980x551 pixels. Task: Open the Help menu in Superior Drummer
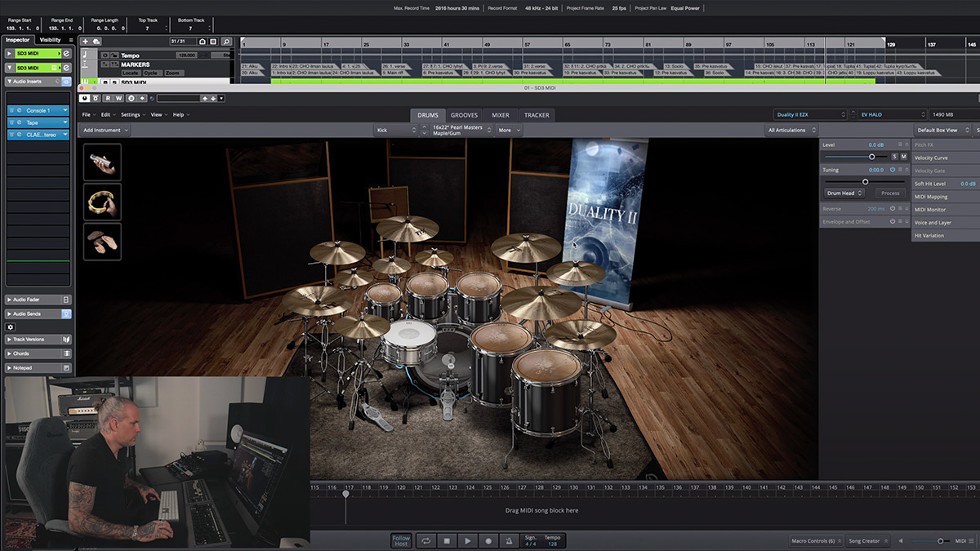coord(180,115)
